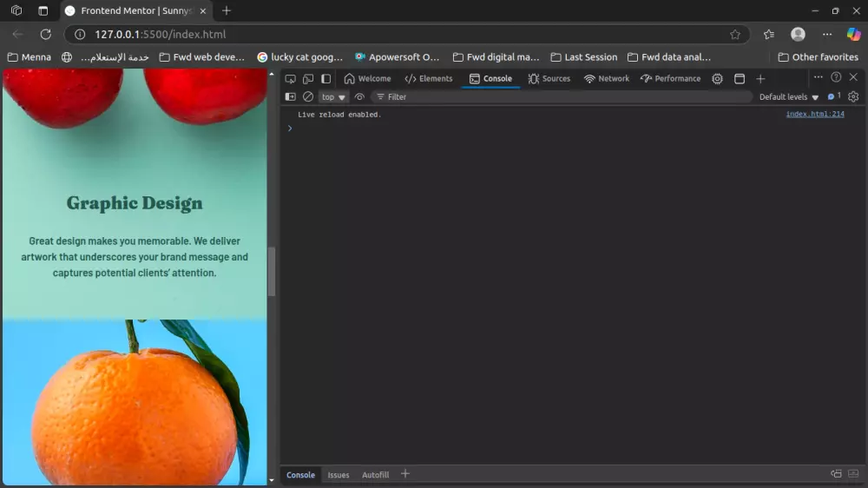Clear the console
Image resolution: width=868 pixels, height=488 pixels.
[x=308, y=97]
